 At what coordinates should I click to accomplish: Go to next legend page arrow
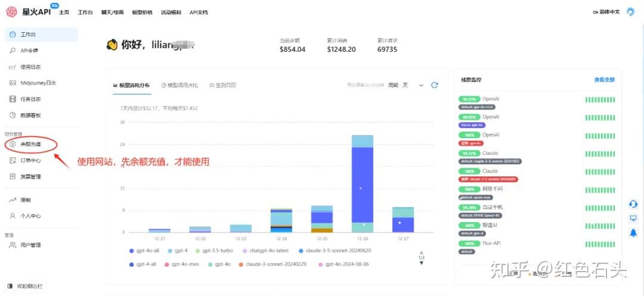[422, 263]
